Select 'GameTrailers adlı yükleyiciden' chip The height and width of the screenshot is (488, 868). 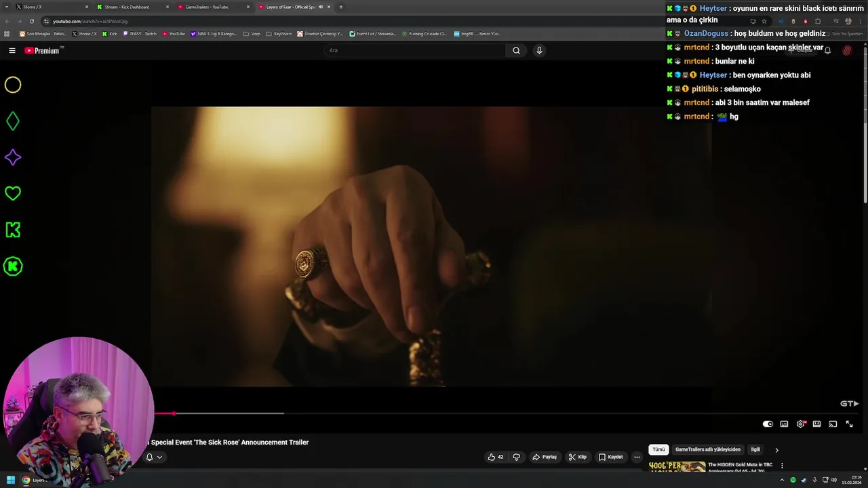pyautogui.click(x=707, y=449)
